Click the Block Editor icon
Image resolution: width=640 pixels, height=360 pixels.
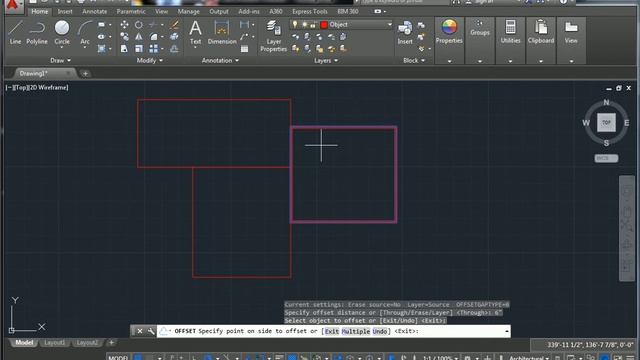click(x=421, y=37)
